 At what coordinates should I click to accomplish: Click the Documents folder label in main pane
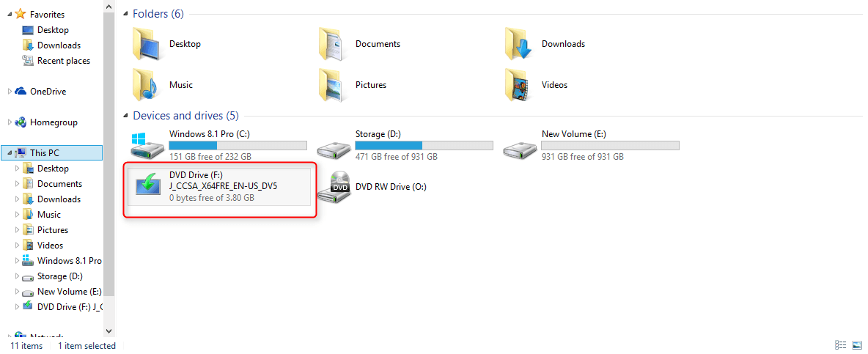378,44
